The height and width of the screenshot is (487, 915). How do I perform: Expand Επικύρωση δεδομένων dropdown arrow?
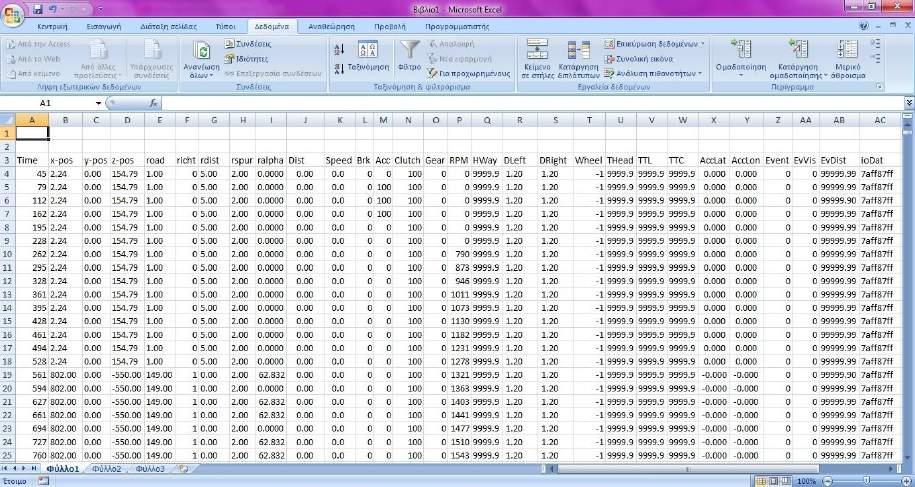(x=703, y=44)
